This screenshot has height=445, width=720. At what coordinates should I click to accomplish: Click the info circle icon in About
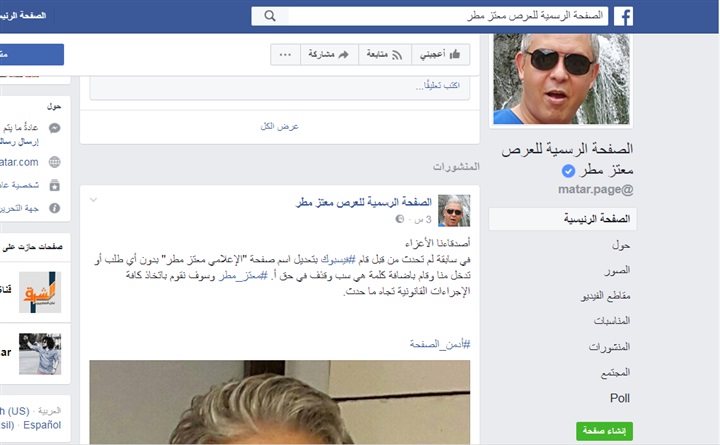pyautogui.click(x=55, y=208)
